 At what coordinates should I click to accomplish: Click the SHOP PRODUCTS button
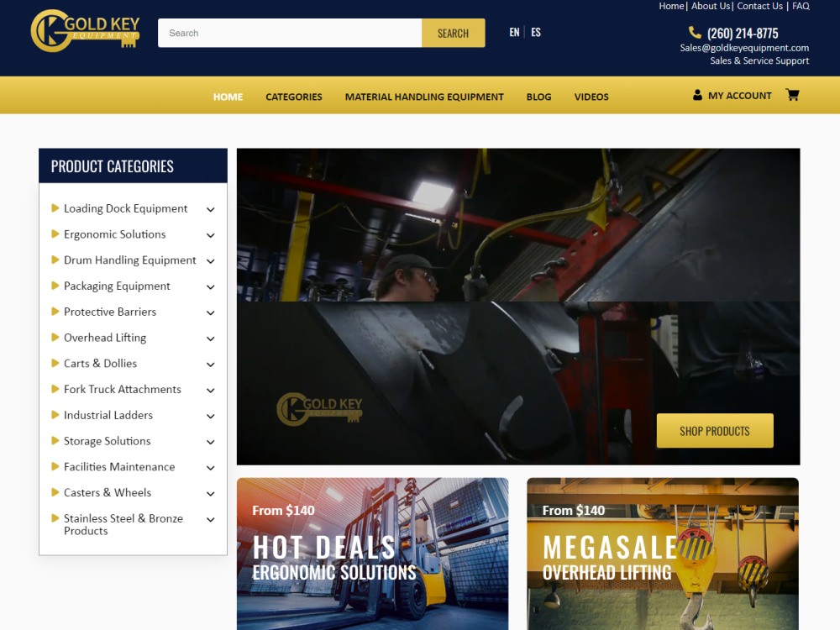coord(715,431)
